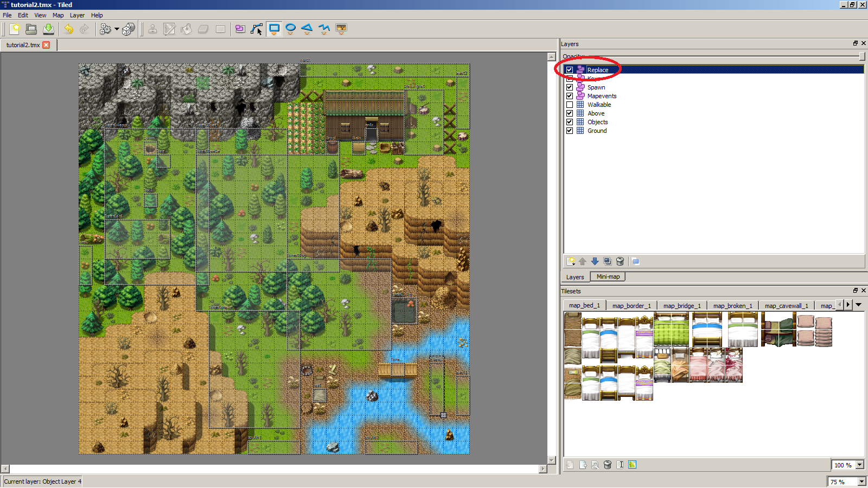Switch to the map_broken_1 tileset tab
The width and height of the screenshot is (868, 488).
tap(732, 306)
